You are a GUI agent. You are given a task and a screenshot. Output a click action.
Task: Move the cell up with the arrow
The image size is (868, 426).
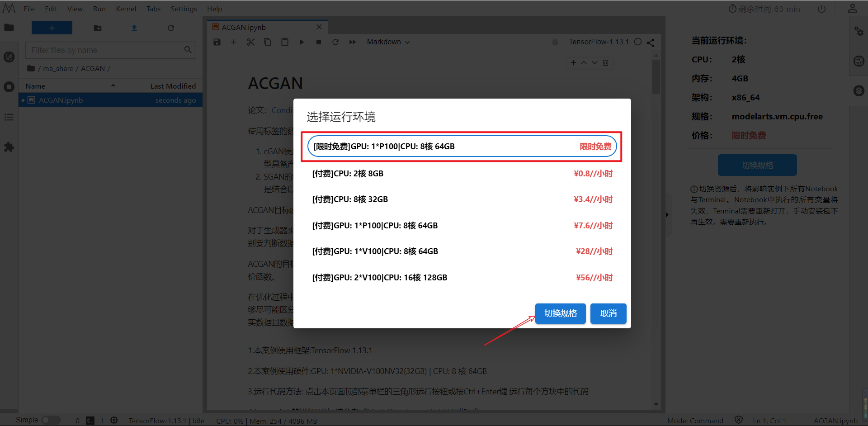(x=584, y=63)
